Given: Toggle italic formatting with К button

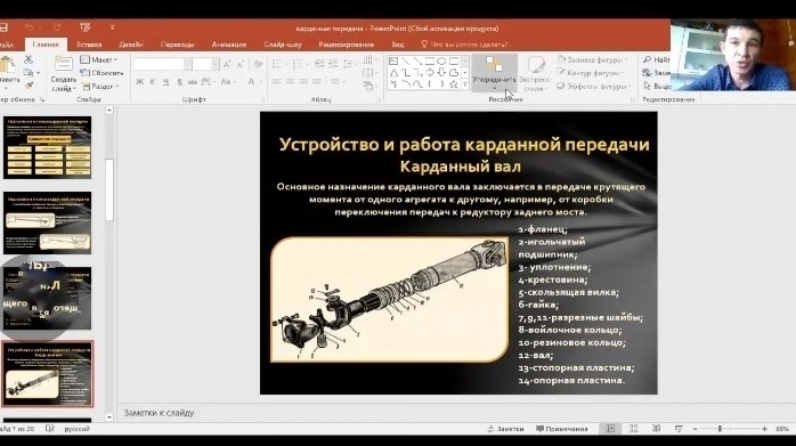Looking at the screenshot, I should coord(153,82).
